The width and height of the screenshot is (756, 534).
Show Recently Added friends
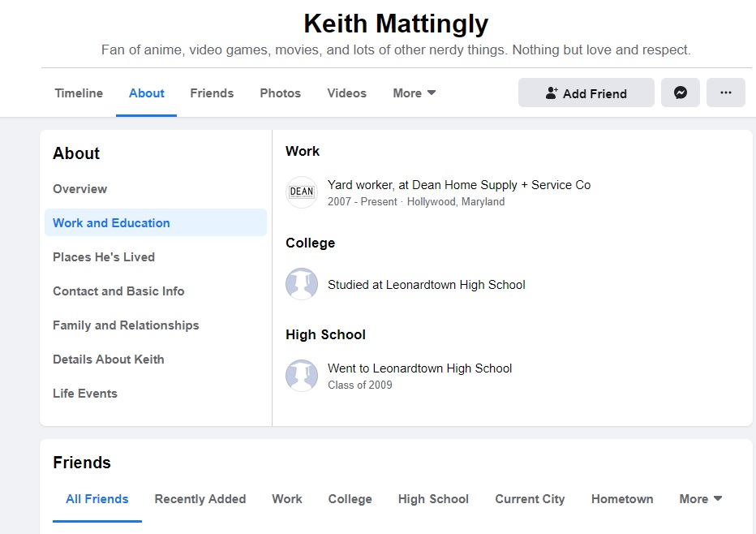pyautogui.click(x=200, y=499)
